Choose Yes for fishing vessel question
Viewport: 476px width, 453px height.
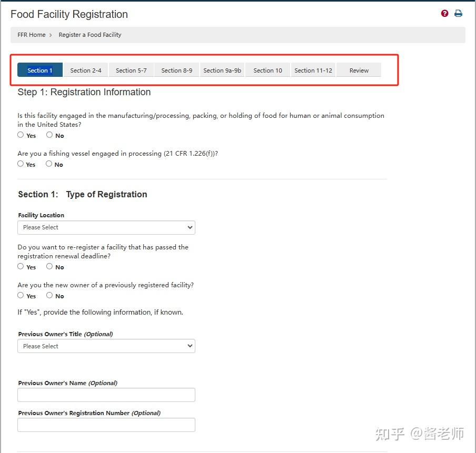click(21, 164)
